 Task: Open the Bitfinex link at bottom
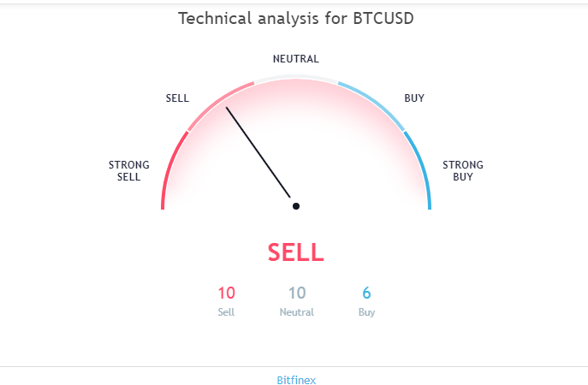tap(296, 380)
